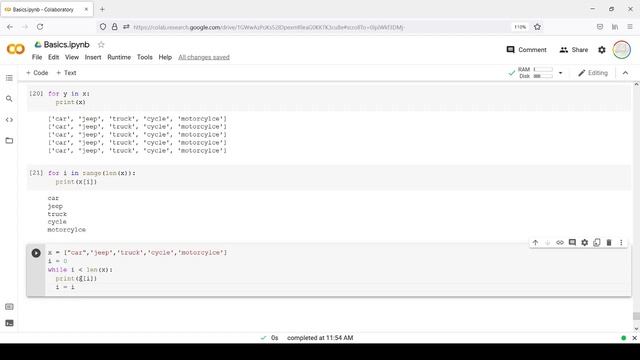Bookmark this page with the star
Viewport: 640px width, 360px height.
pos(537,27)
